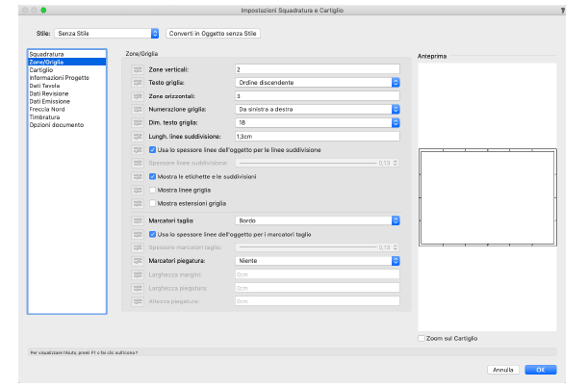Image resolution: width=588 pixels, height=388 pixels.
Task: Click the Lungh. linee suddivisione field
Action: 318,137
